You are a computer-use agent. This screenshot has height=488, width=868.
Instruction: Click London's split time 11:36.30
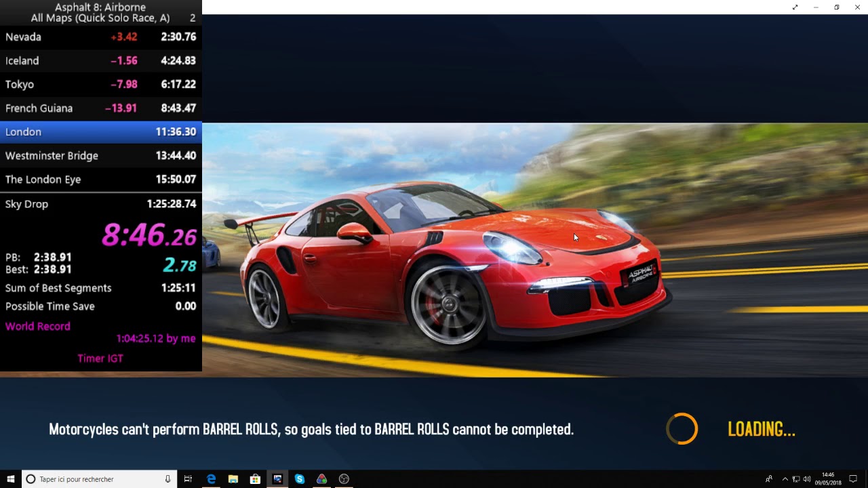(x=176, y=132)
